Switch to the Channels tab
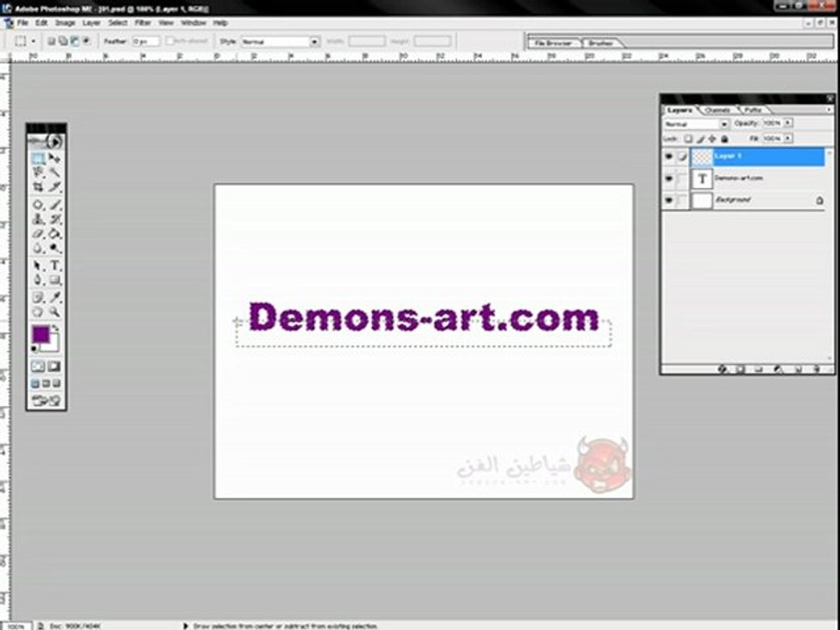840x630 pixels. (717, 110)
